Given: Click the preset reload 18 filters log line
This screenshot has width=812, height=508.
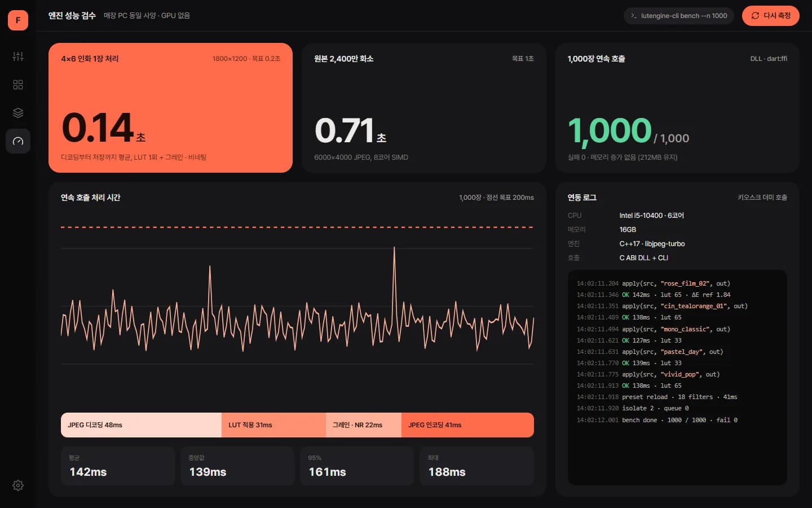Looking at the screenshot, I should 657,397.
